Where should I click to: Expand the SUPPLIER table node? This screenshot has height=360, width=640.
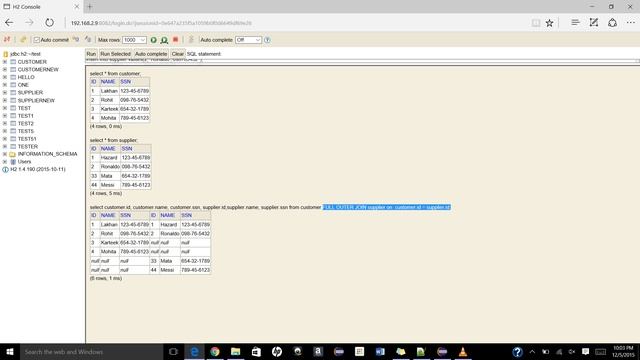point(5,93)
